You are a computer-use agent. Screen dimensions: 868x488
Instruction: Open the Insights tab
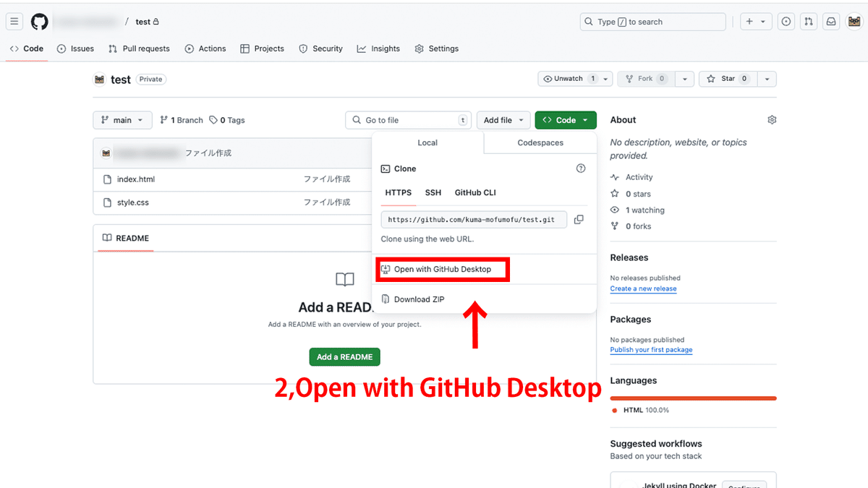pos(378,48)
